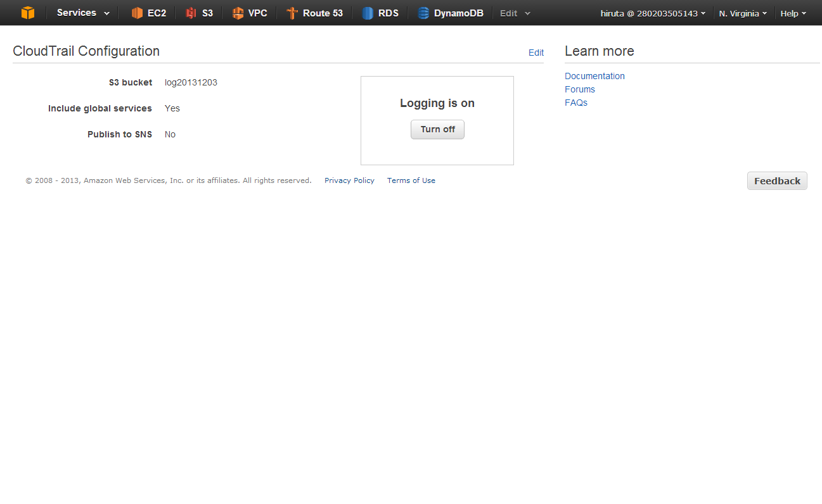Click the Feedback button
Screen dimensions: 822x504
click(x=777, y=181)
